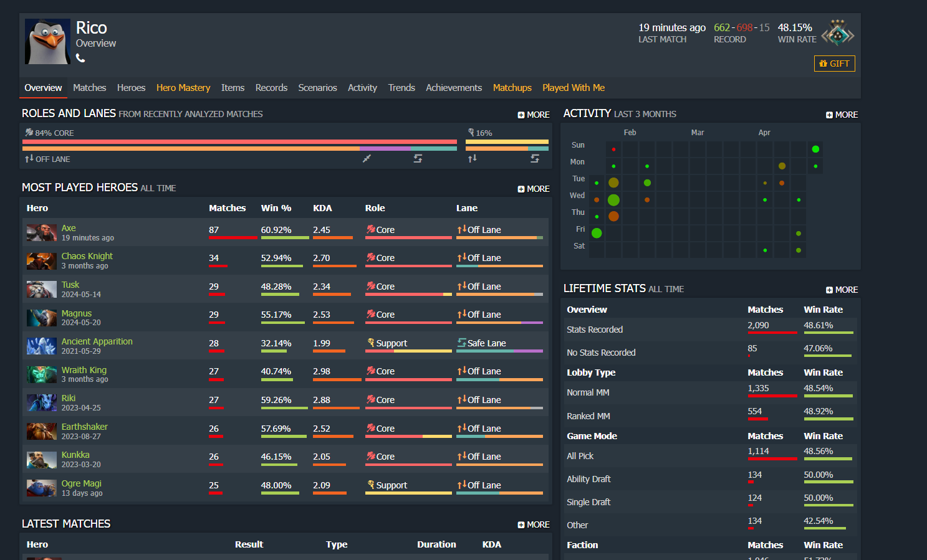Image resolution: width=927 pixels, height=560 pixels.
Task: Click the Axe hero portrait icon
Action: (42, 233)
